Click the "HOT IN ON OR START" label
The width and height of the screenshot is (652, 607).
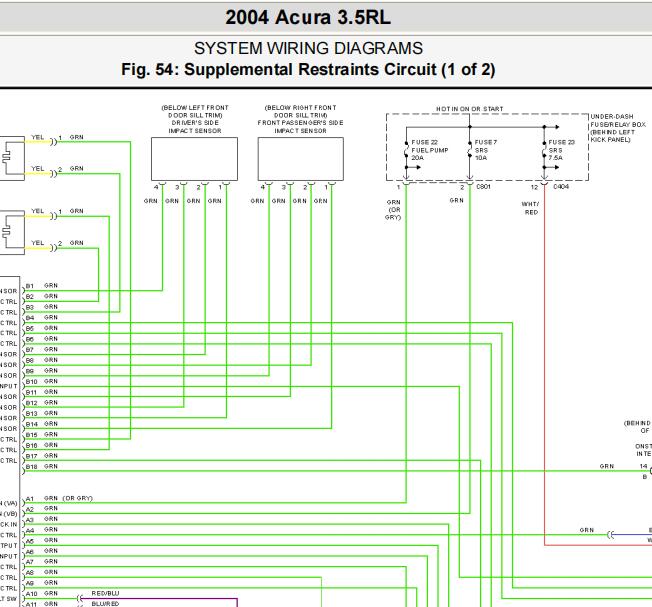pos(469,109)
